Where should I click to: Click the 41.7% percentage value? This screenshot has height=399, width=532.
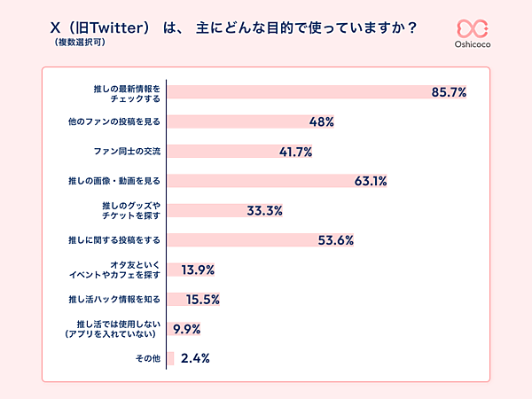[296, 152]
